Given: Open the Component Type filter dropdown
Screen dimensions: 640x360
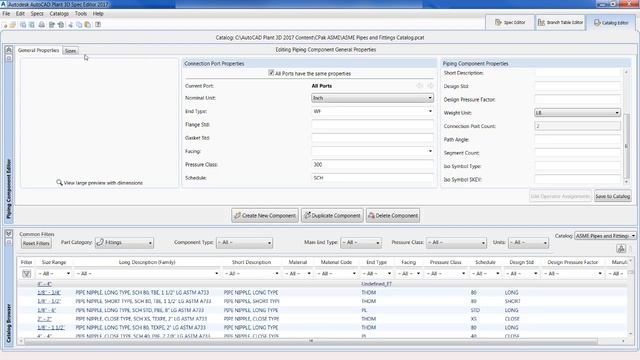Looking at the screenshot, I should (244, 242).
